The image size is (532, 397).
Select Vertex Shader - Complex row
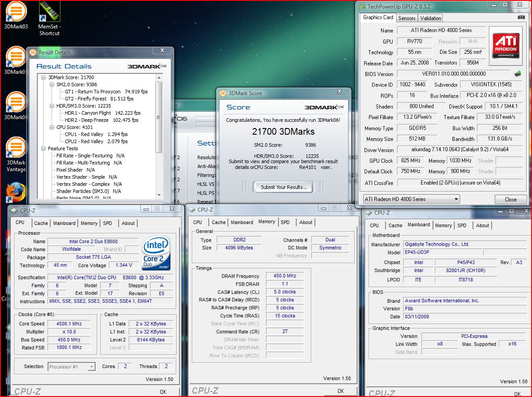[x=89, y=184]
